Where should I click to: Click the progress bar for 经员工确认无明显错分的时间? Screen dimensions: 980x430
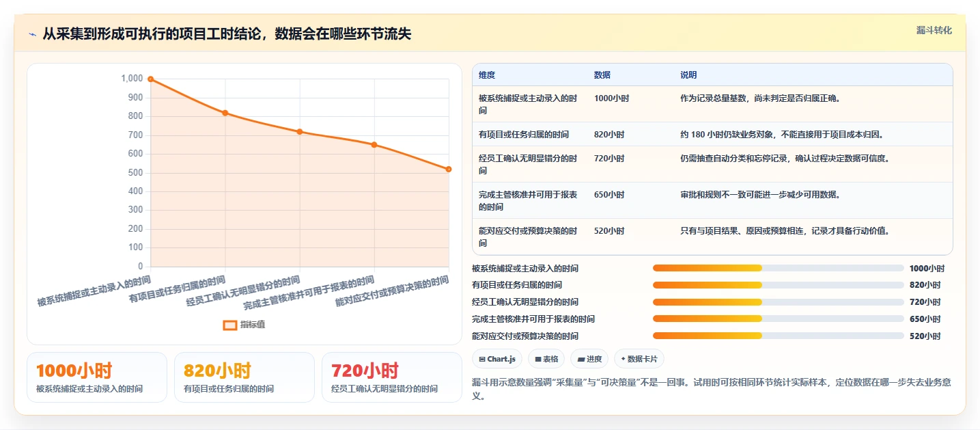point(779,302)
